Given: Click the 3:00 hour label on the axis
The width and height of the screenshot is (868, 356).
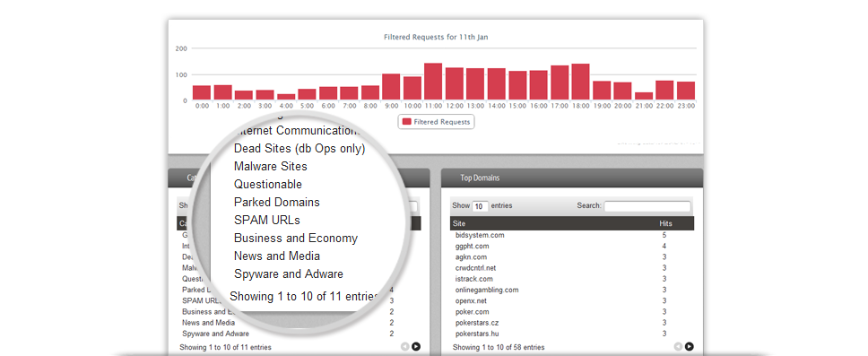Looking at the screenshot, I should coord(265,106).
